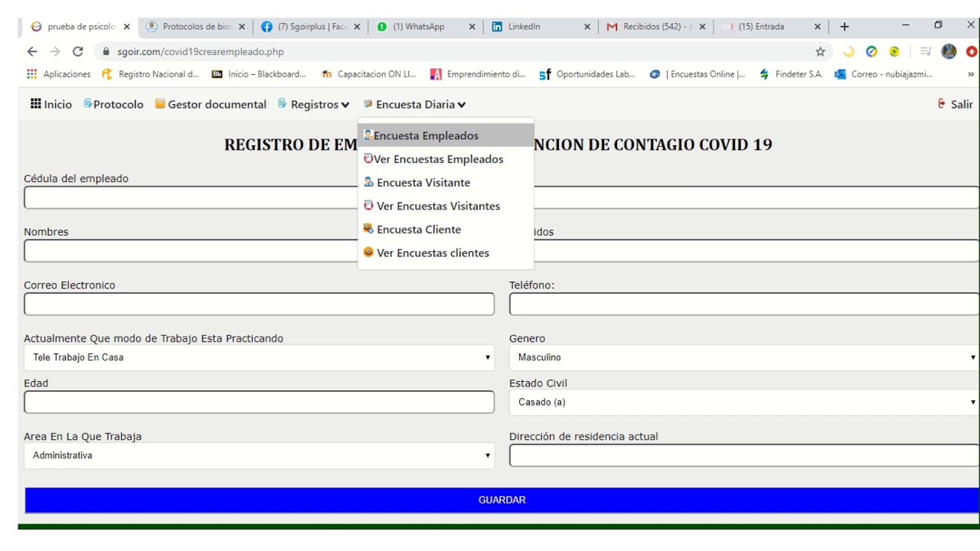Show more bookmarks with the double chevron
980x551 pixels.
pyautogui.click(x=971, y=74)
